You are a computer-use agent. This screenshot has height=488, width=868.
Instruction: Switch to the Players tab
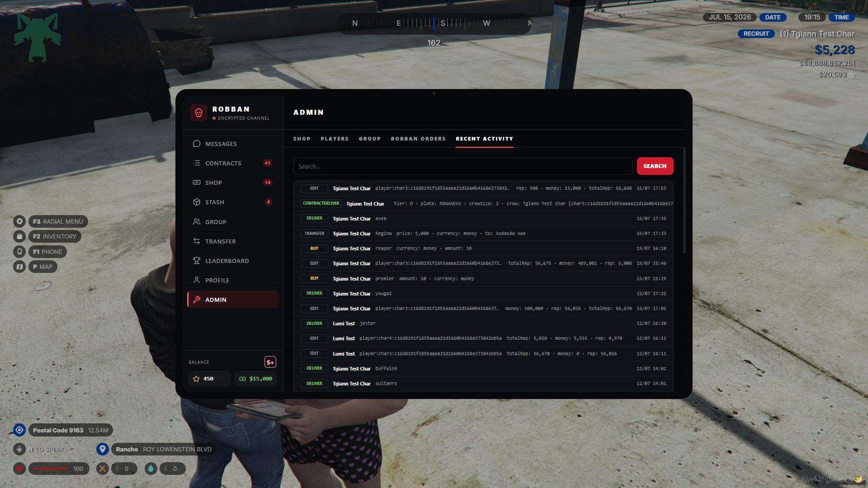coord(335,139)
